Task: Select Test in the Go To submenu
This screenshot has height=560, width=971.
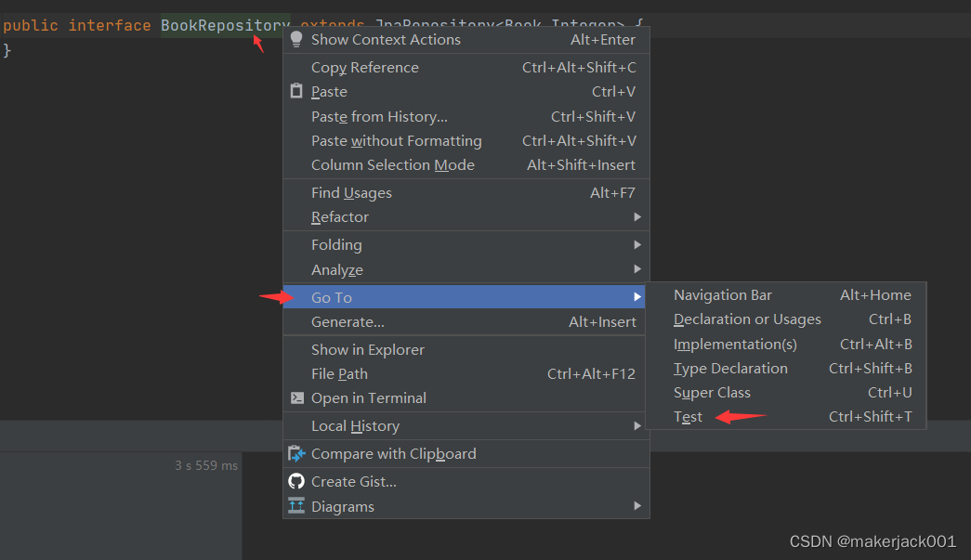Action: point(689,417)
